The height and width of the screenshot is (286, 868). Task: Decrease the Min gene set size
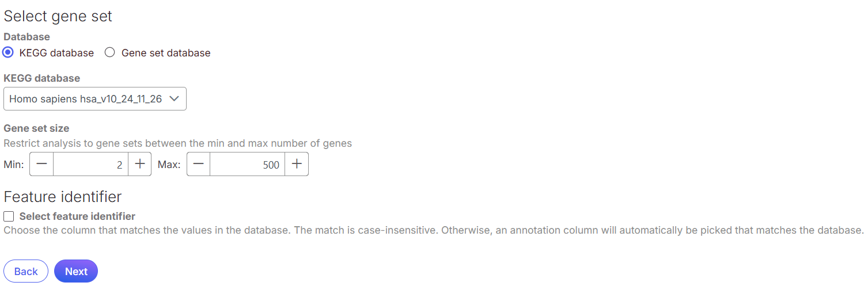[x=41, y=165]
